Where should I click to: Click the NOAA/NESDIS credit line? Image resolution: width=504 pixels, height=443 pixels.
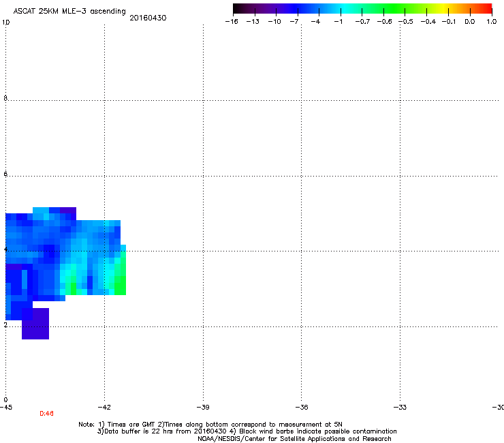click(x=294, y=439)
